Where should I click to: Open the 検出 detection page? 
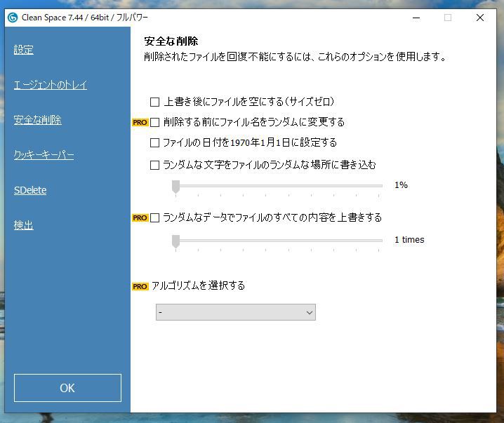[x=23, y=225]
